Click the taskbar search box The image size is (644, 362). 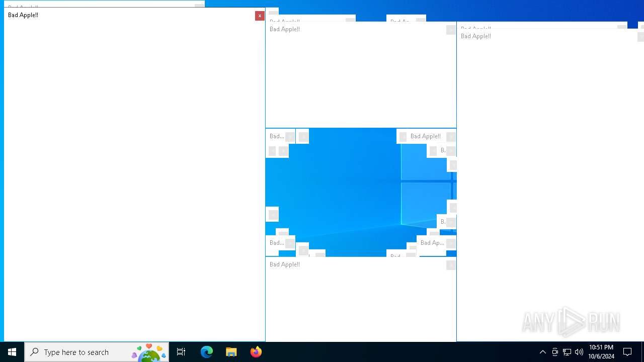97,352
